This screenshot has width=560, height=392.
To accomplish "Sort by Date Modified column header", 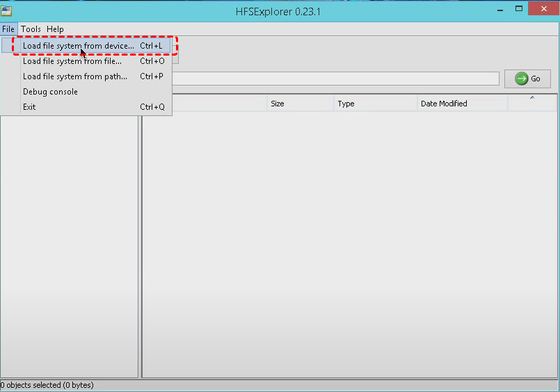I will pos(461,104).
